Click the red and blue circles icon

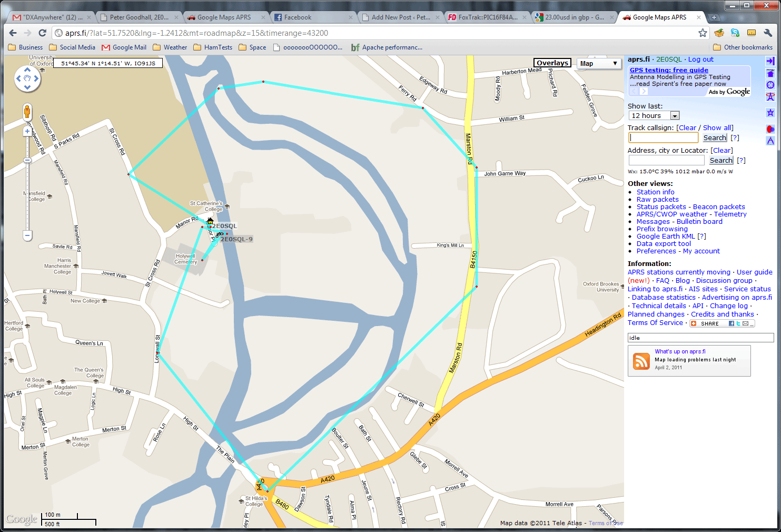770,129
